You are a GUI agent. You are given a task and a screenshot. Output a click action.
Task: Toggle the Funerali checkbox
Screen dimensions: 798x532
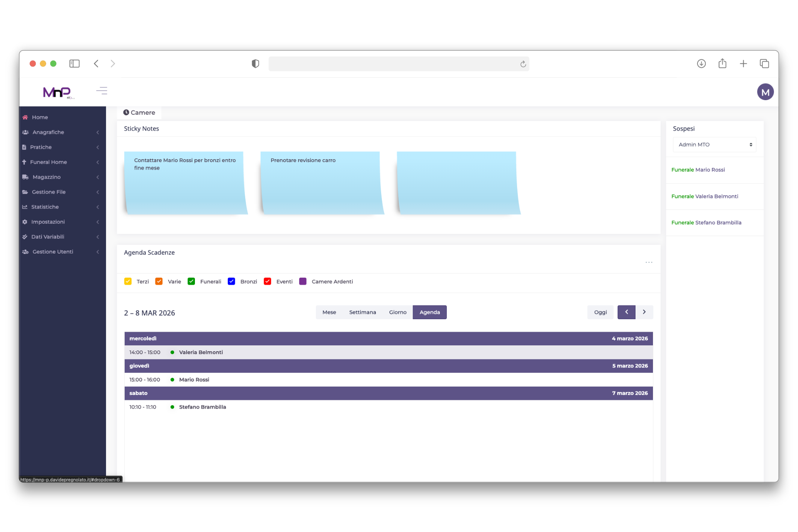(x=191, y=281)
